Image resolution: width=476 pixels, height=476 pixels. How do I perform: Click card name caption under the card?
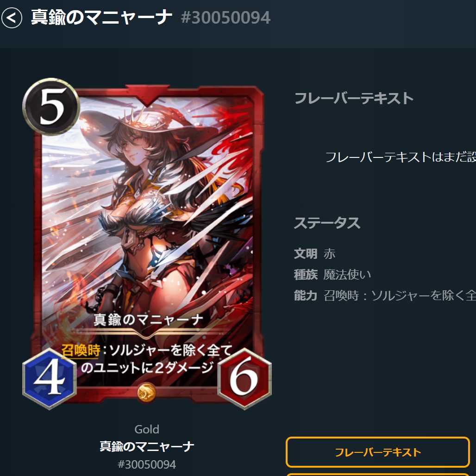147,446
